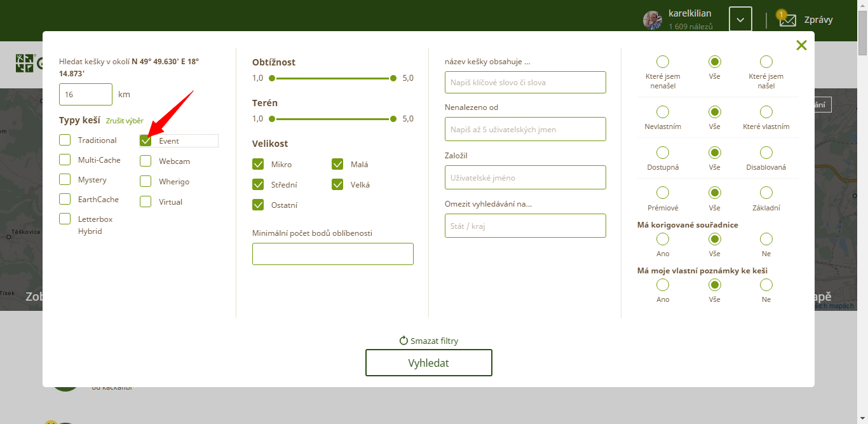Click the Vyhledat search button
Image resolution: width=868 pixels, height=424 pixels.
(x=429, y=363)
